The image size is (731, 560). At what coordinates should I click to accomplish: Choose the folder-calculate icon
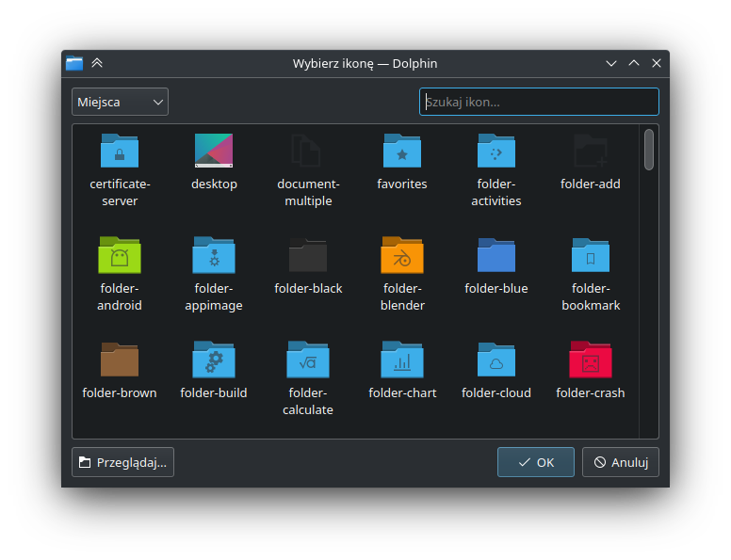(308, 360)
